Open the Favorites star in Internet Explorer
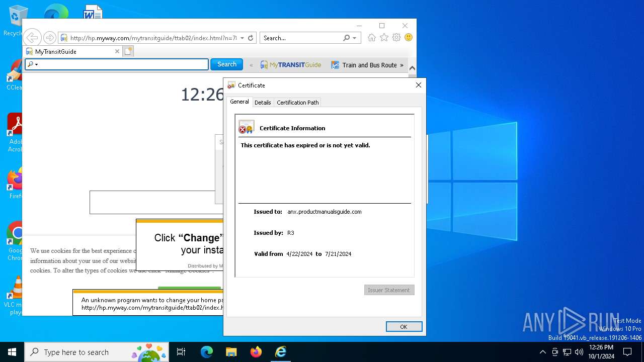This screenshot has width=644, height=362. coord(384,38)
